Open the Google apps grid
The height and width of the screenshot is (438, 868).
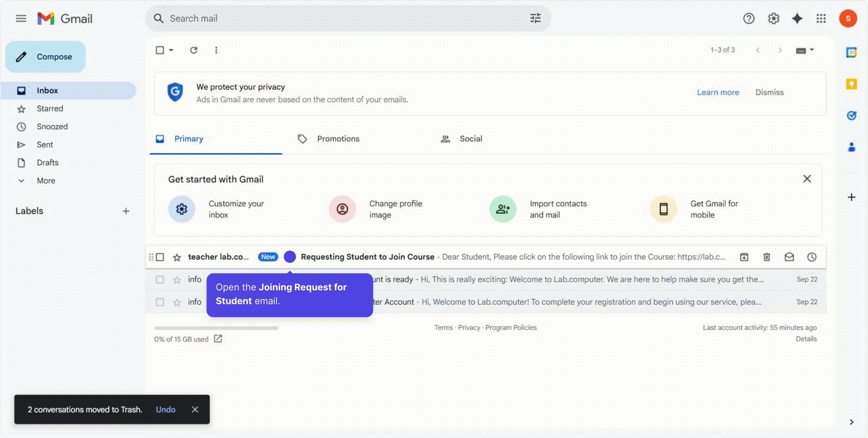pos(821,18)
